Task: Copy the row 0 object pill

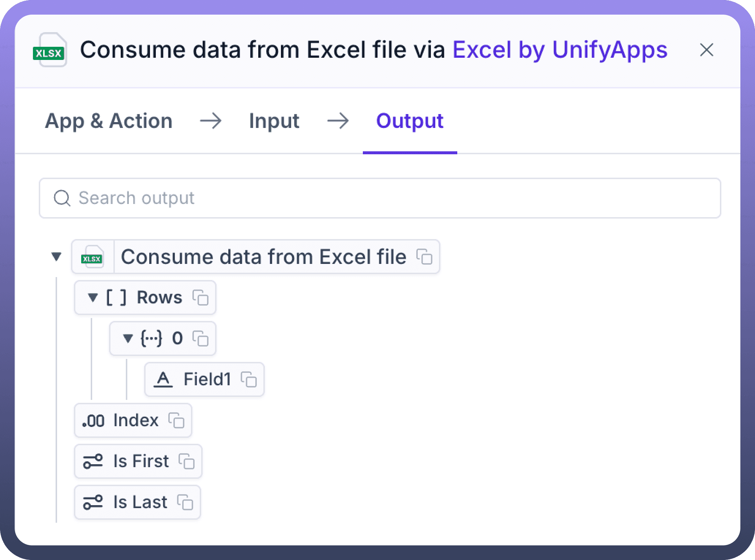Action: point(200,338)
